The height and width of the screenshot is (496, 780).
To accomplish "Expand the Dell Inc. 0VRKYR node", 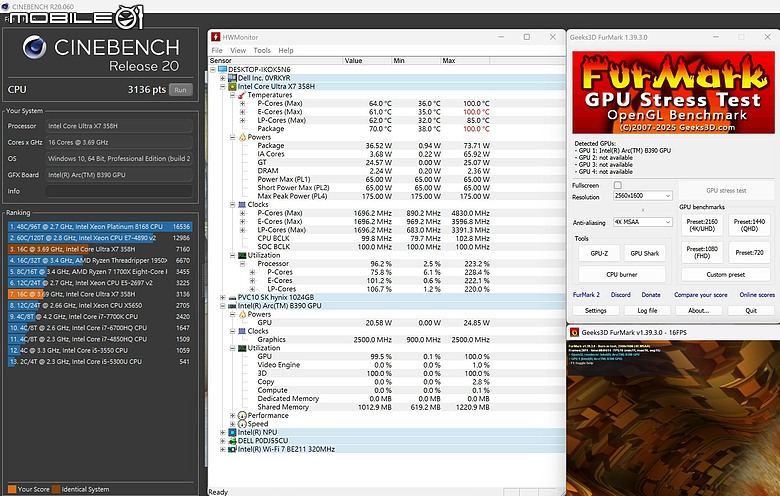I will [223, 78].
